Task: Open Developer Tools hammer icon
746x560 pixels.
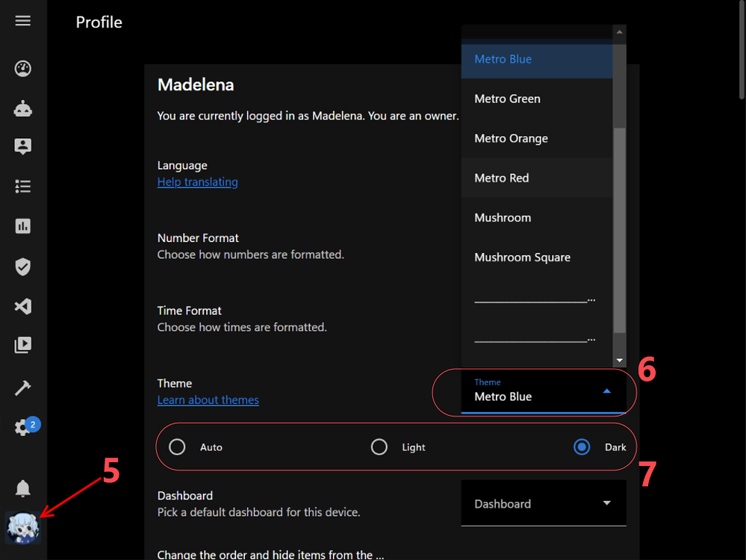Action: (23, 388)
